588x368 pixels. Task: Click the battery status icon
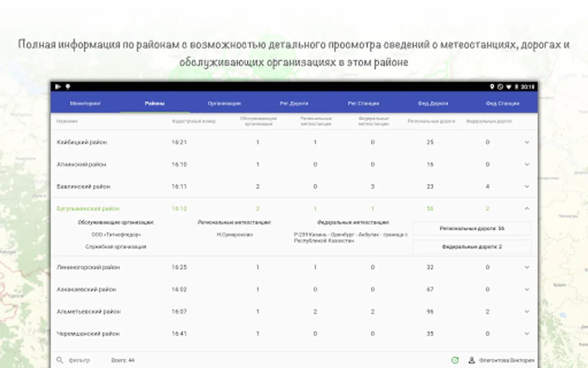(x=516, y=87)
